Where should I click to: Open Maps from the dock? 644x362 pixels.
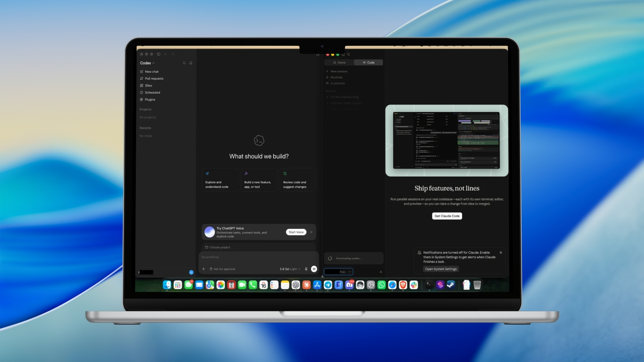[x=210, y=285]
